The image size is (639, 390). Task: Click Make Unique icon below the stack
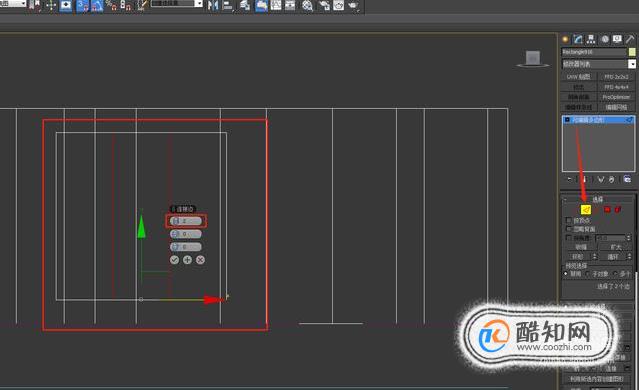click(x=600, y=179)
